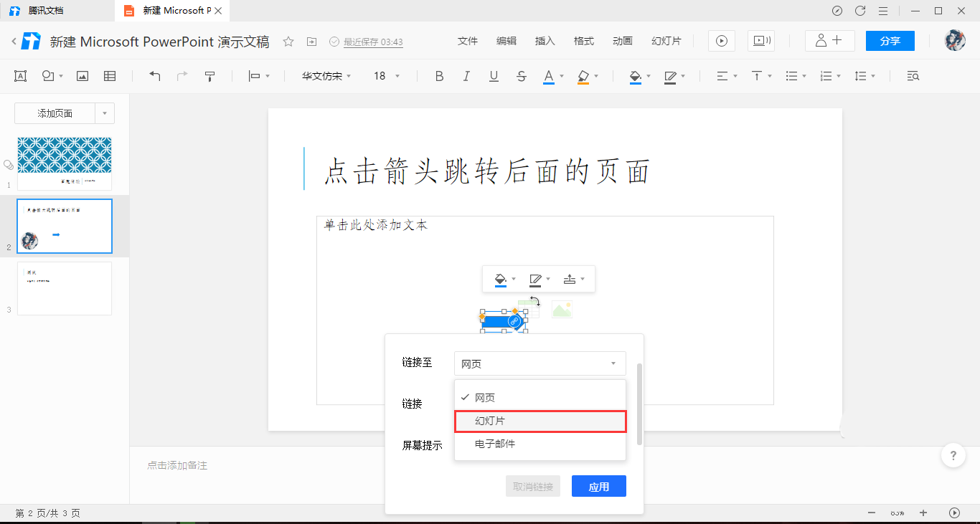Image resolution: width=980 pixels, height=524 pixels.
Task: Use the format painter
Action: click(x=209, y=75)
